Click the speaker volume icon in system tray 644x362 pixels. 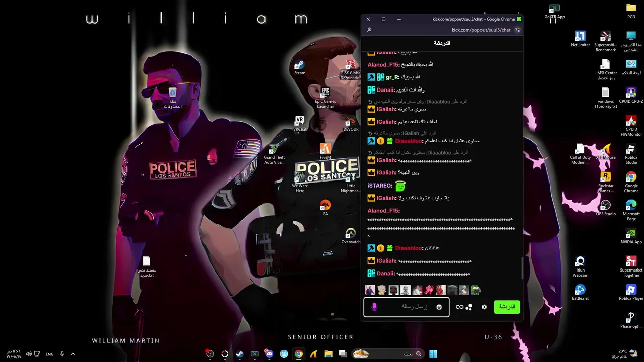pos(29,354)
